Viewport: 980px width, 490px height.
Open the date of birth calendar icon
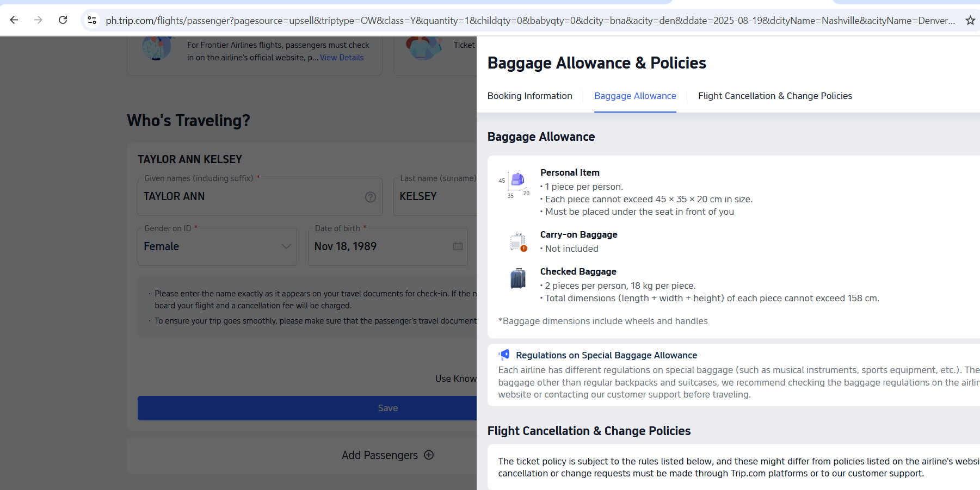(458, 246)
